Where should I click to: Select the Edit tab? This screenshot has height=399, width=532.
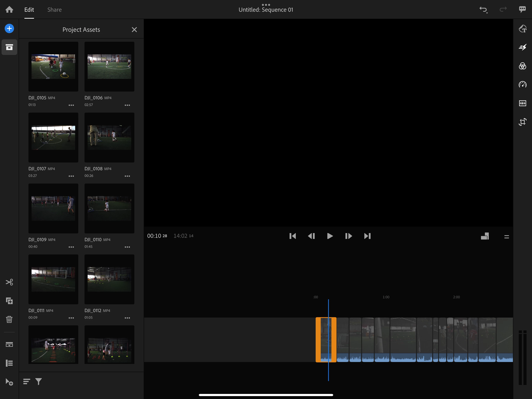(x=29, y=10)
